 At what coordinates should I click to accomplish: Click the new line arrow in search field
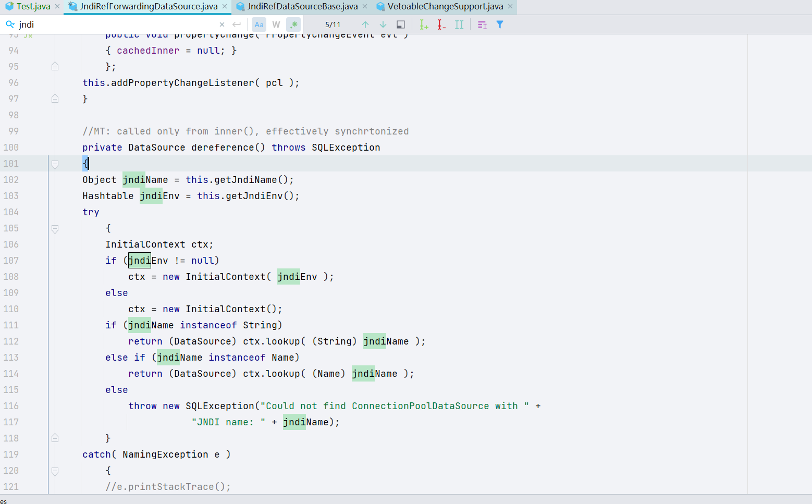[237, 24]
